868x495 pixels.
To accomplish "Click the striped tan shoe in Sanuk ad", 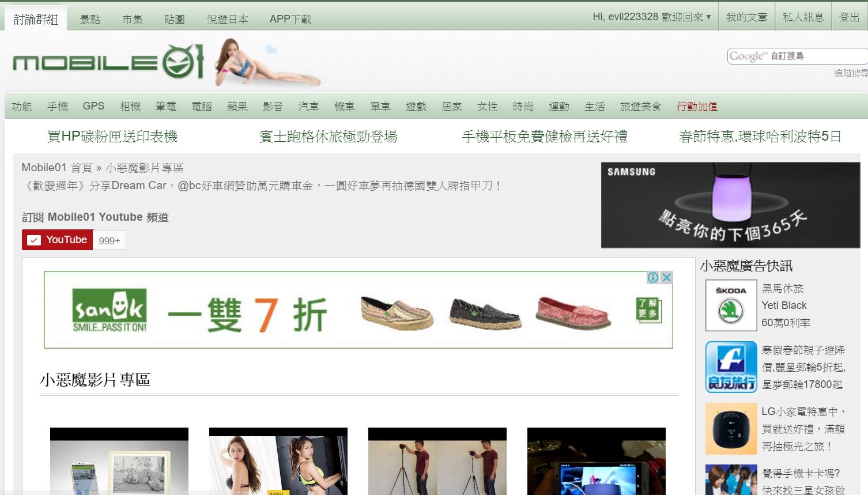I will 397,312.
